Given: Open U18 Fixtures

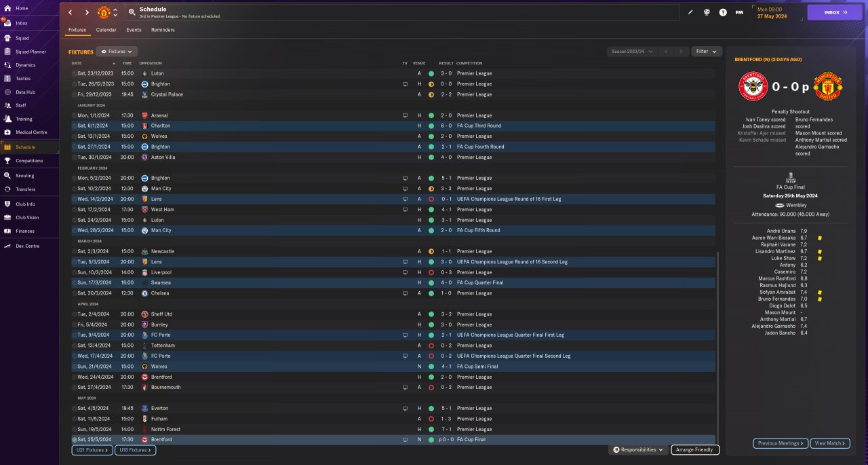Looking at the screenshot, I should [x=136, y=450].
